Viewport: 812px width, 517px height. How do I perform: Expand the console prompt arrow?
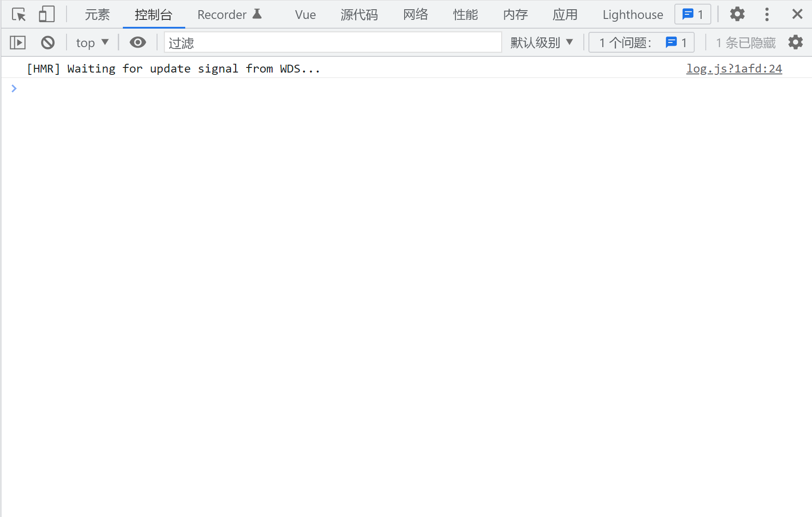(14, 88)
